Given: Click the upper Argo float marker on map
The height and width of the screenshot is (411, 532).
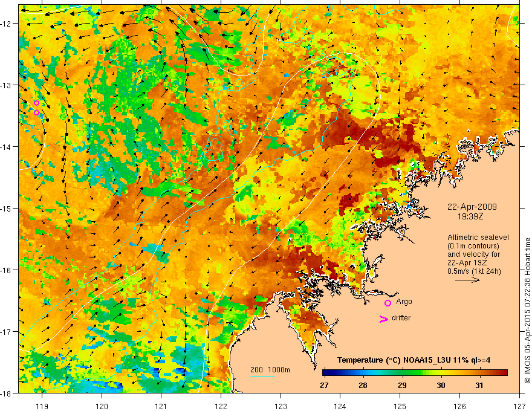Looking at the screenshot, I should coord(37,103).
